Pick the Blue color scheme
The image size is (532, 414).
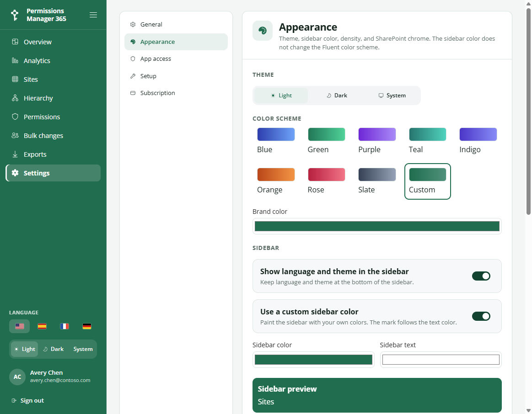click(x=276, y=141)
